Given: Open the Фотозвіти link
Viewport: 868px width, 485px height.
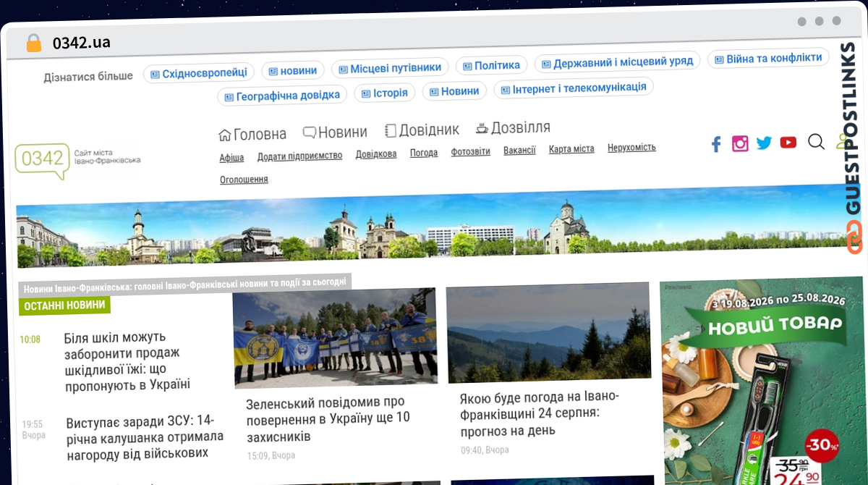Looking at the screenshot, I should [470, 151].
